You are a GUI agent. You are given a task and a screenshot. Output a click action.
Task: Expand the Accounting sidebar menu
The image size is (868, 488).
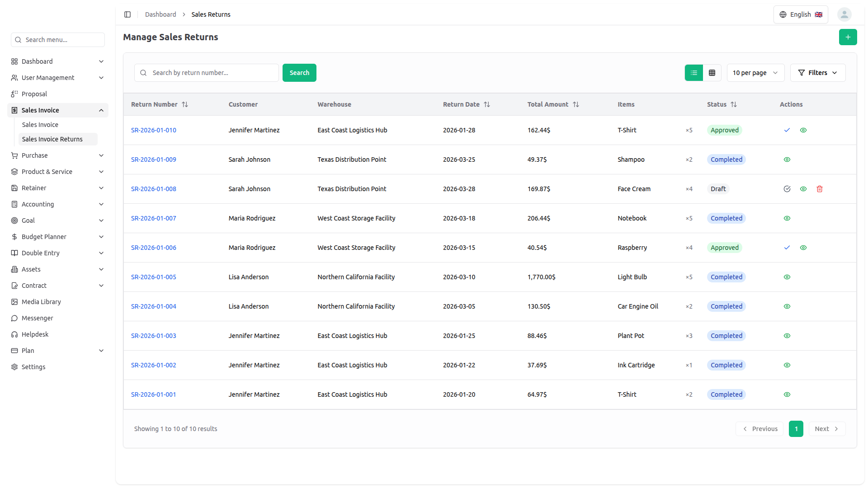pos(58,204)
